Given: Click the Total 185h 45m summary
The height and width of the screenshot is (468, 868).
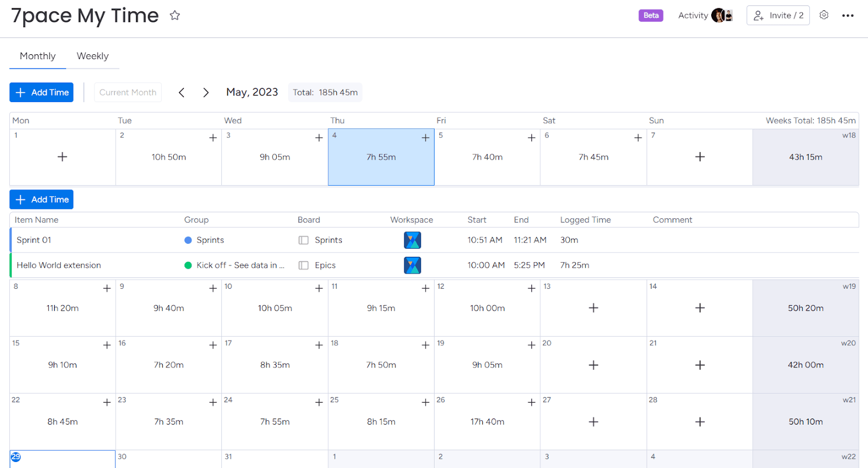Looking at the screenshot, I should coord(325,92).
